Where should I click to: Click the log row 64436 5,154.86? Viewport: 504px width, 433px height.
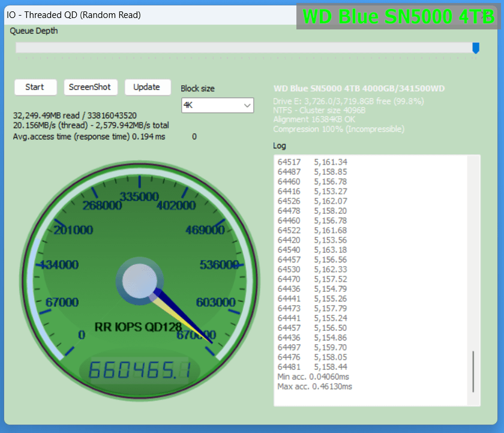coord(312,338)
